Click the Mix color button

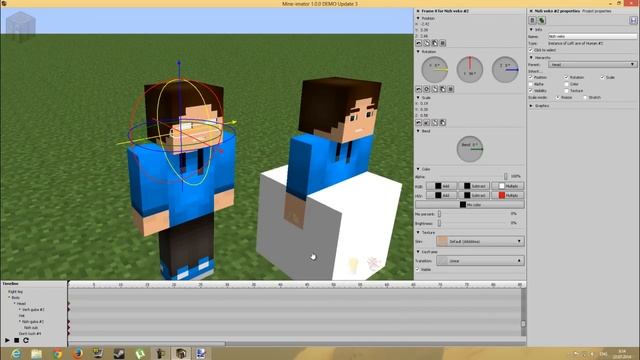[470, 204]
